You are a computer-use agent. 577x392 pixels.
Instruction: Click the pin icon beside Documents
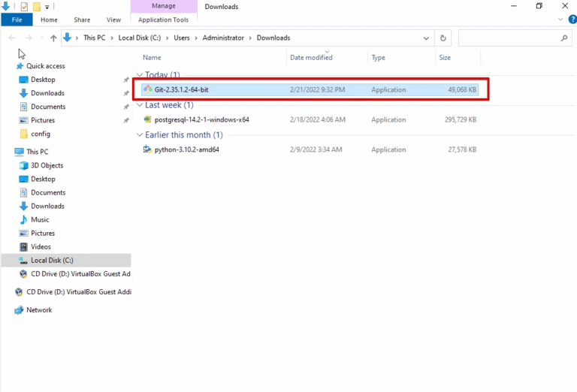click(126, 107)
